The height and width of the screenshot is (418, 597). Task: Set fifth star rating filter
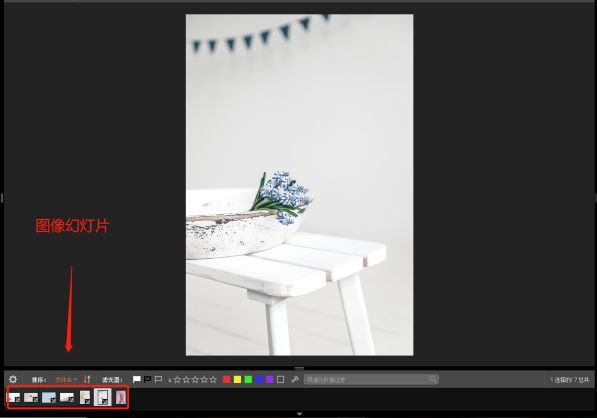click(213, 380)
